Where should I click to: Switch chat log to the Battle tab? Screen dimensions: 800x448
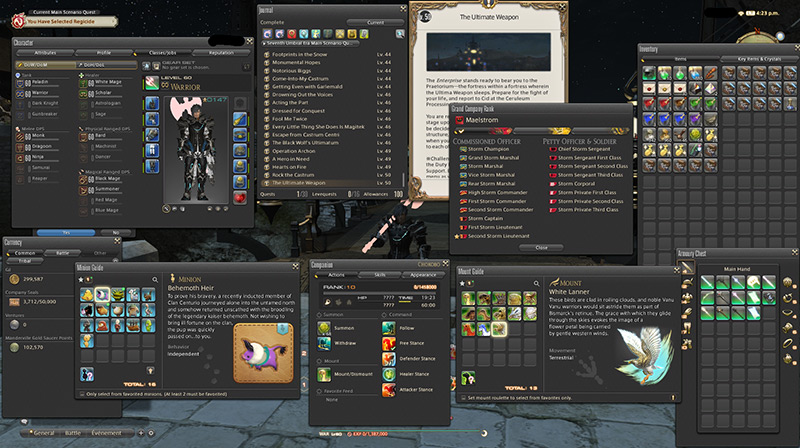(73, 433)
